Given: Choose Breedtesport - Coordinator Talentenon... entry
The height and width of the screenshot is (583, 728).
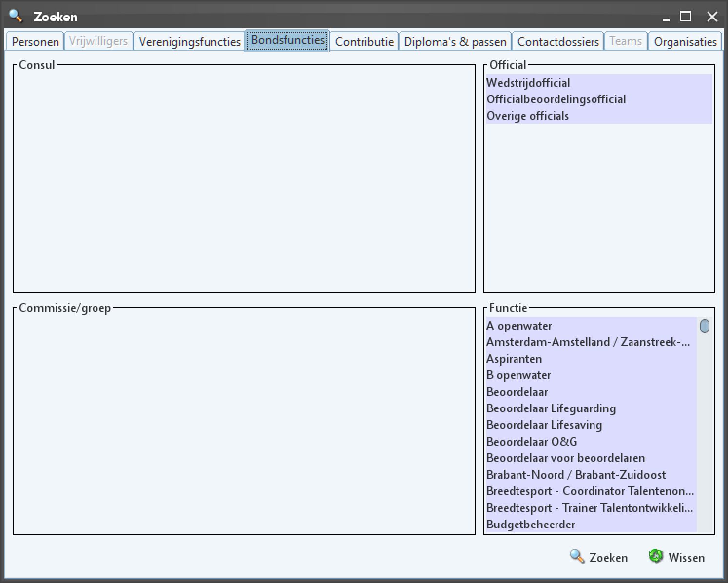Looking at the screenshot, I should pos(591,491).
